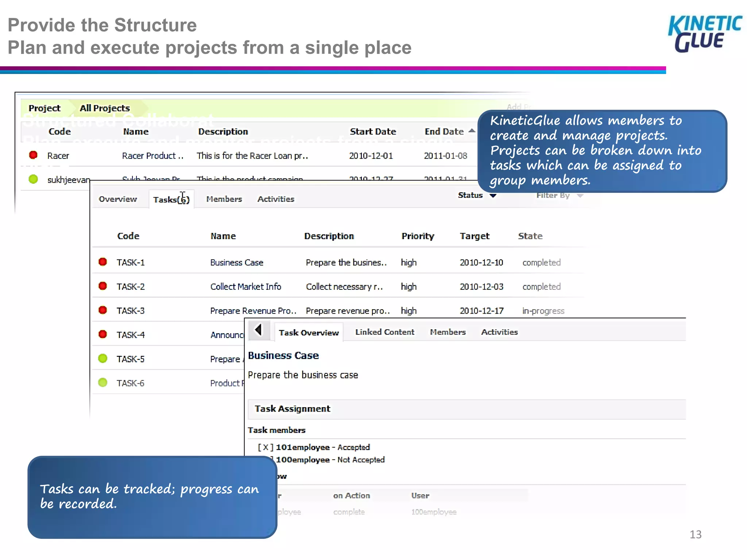Click the Priority column header
Screen dimensions: 747x560
point(418,236)
